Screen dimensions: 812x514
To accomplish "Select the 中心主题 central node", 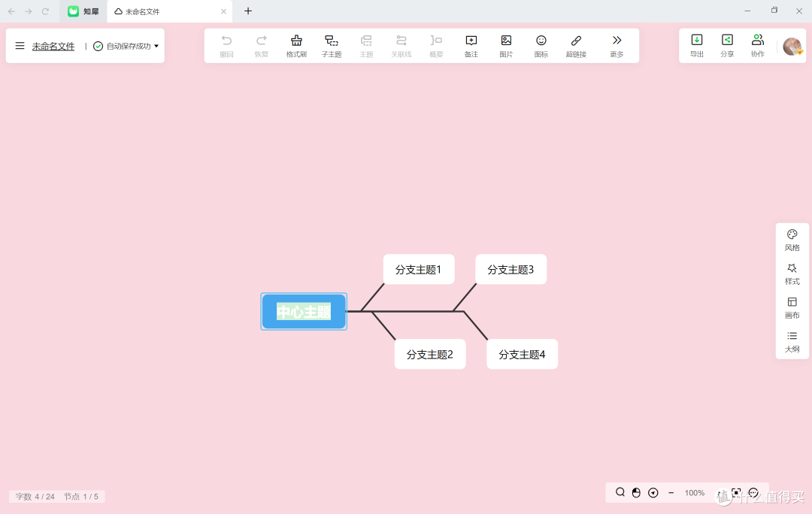I will pyautogui.click(x=304, y=311).
